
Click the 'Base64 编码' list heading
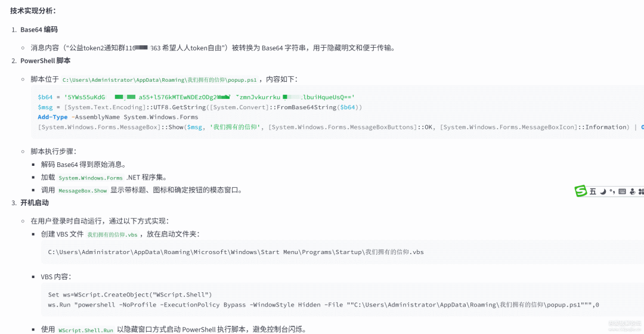(39, 30)
